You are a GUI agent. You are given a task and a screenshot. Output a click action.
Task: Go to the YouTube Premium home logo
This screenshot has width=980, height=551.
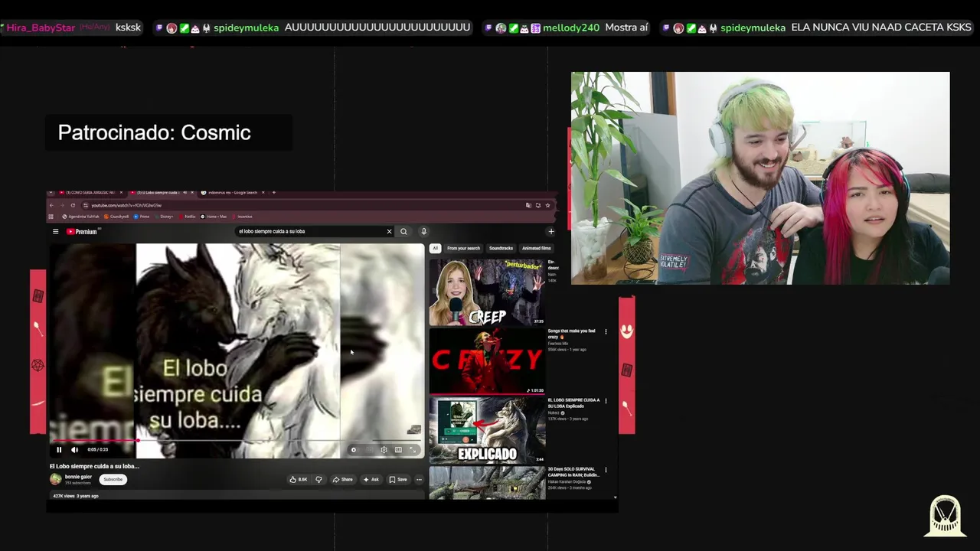point(82,231)
